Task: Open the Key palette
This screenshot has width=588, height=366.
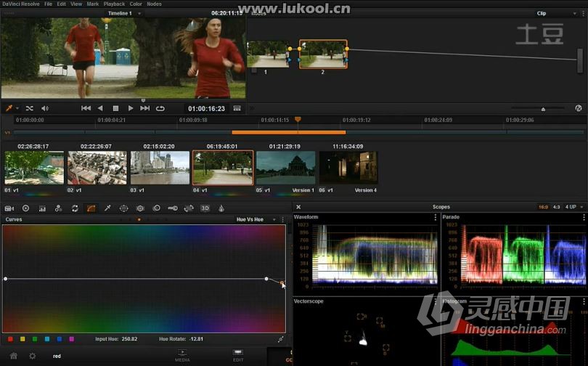Action: (173, 208)
